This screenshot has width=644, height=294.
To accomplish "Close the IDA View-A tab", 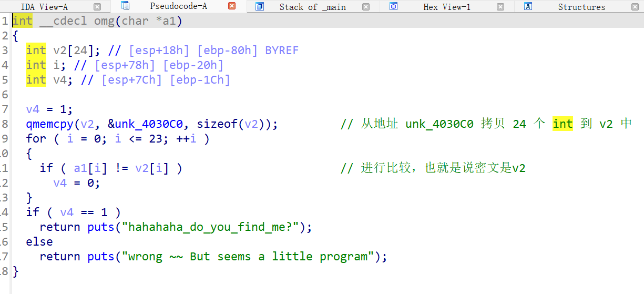I will tap(97, 7).
